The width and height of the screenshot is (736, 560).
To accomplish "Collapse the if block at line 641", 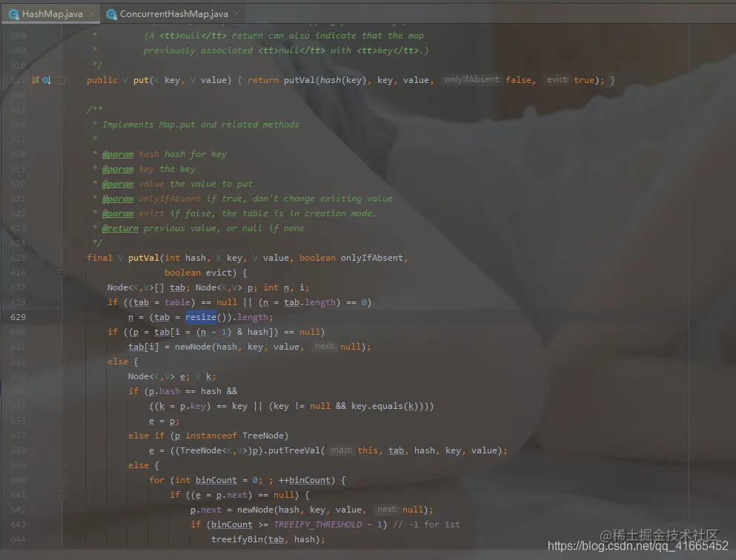I will pyautogui.click(x=62, y=495).
